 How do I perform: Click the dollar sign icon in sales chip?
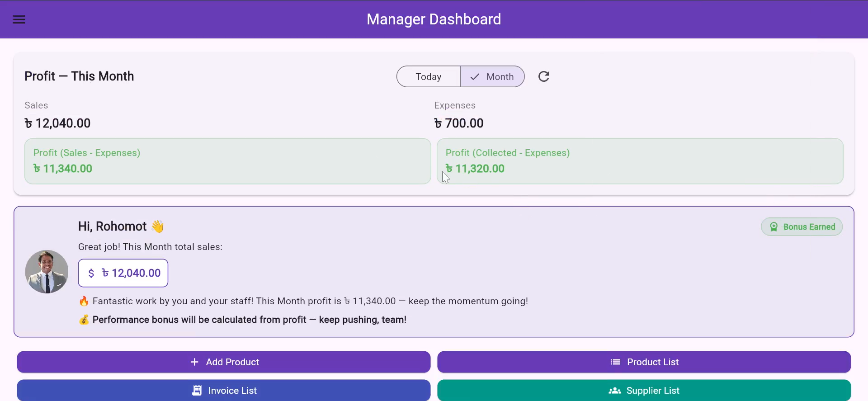(91, 273)
